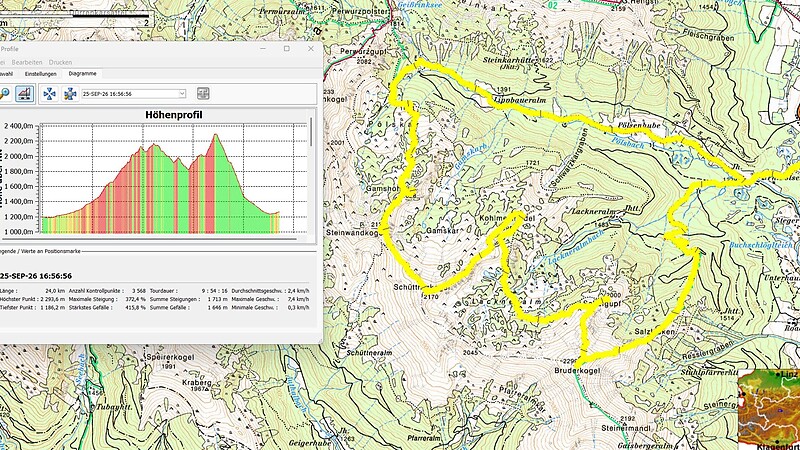Click the second four-arrows icon with center sphere

[x=70, y=93]
